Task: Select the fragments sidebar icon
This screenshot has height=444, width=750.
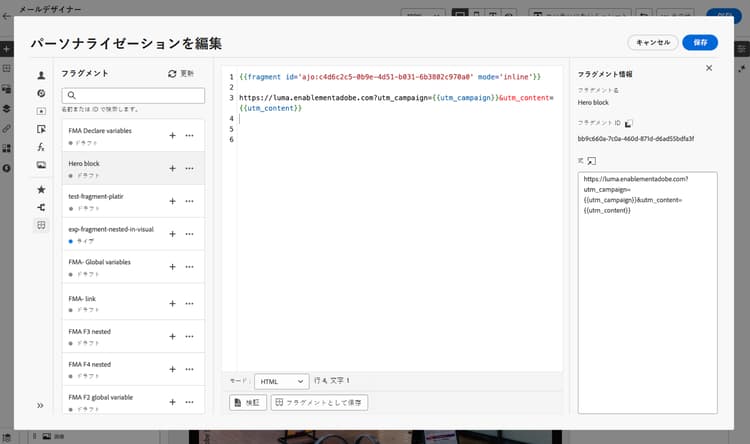Action: (x=41, y=225)
